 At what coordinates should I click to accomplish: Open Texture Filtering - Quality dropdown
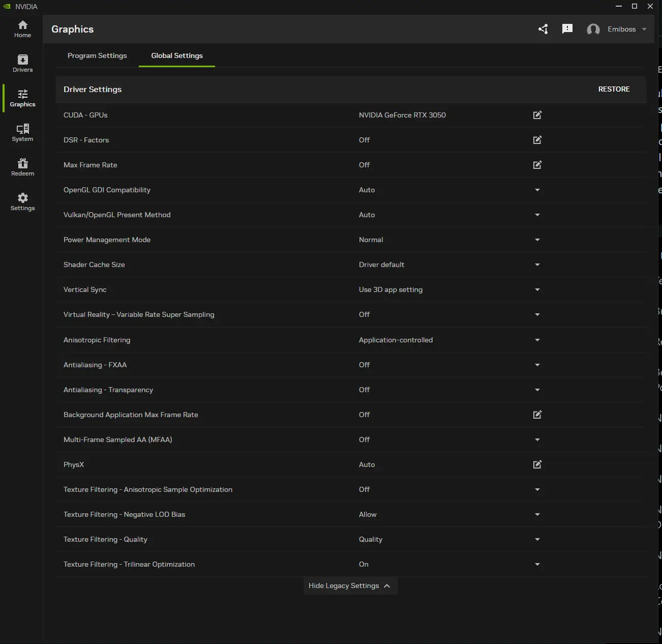click(537, 539)
